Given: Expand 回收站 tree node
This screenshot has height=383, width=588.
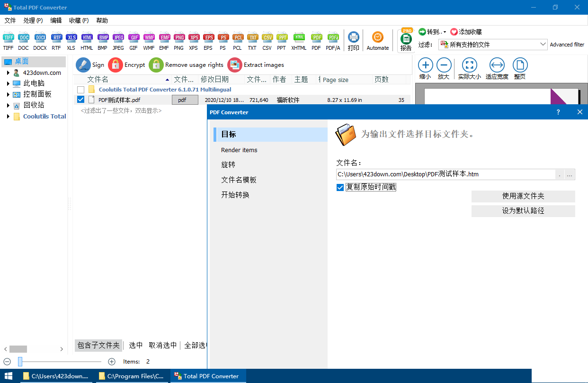Looking at the screenshot, I should [x=8, y=105].
